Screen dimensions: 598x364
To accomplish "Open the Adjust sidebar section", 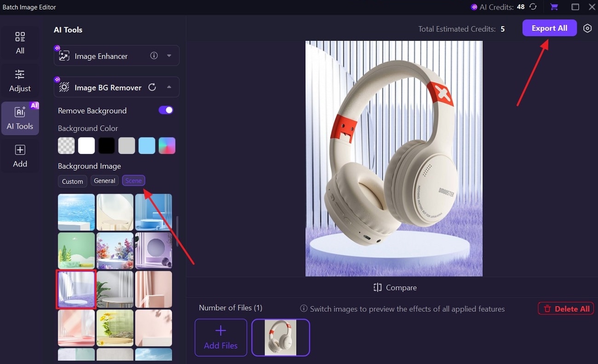I will pyautogui.click(x=20, y=81).
